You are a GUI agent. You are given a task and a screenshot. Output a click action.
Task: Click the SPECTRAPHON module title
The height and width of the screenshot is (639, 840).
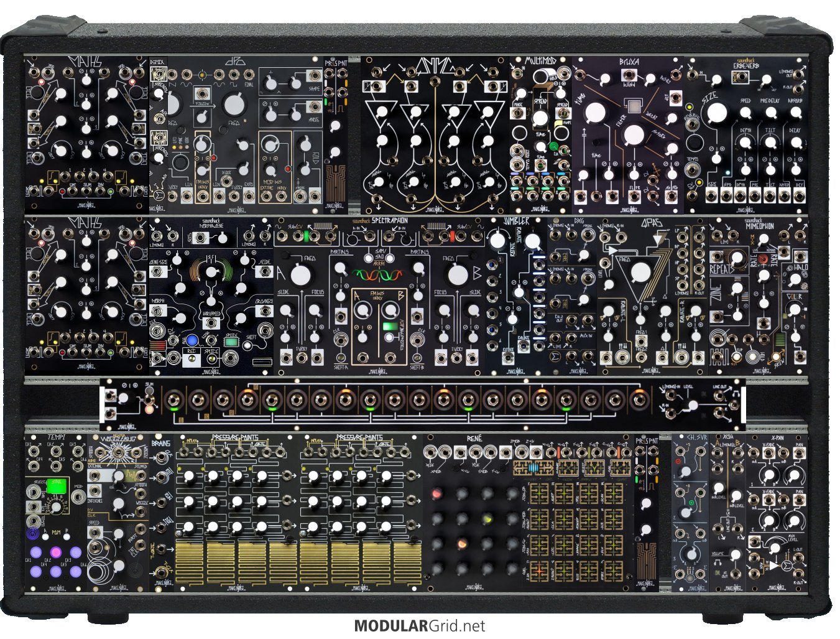point(389,221)
